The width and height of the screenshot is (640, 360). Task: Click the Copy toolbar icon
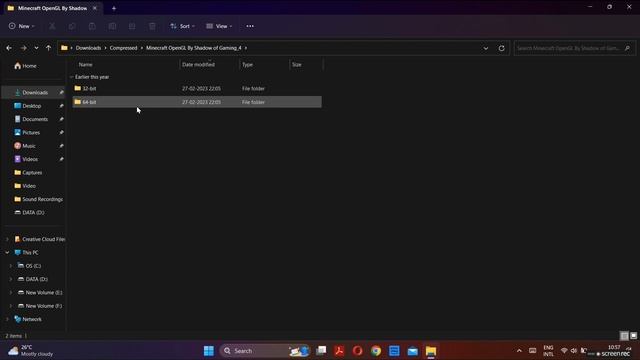[x=72, y=26]
